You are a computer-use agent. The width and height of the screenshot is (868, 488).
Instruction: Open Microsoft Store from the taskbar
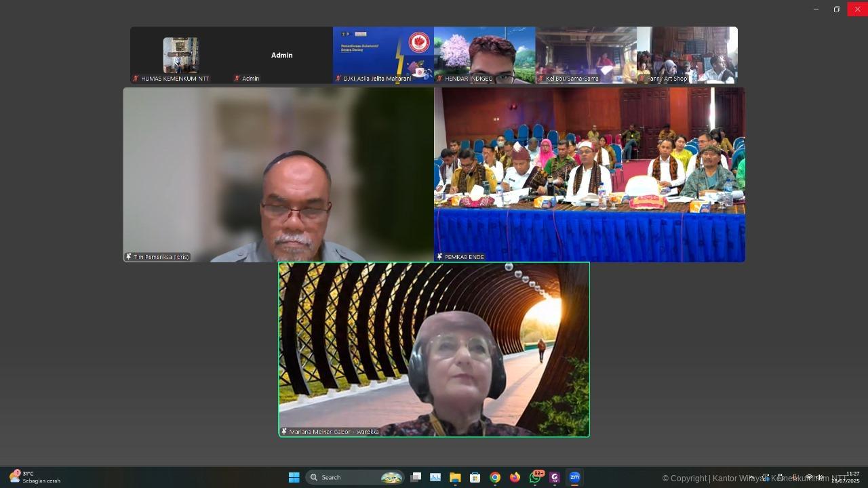(475, 477)
